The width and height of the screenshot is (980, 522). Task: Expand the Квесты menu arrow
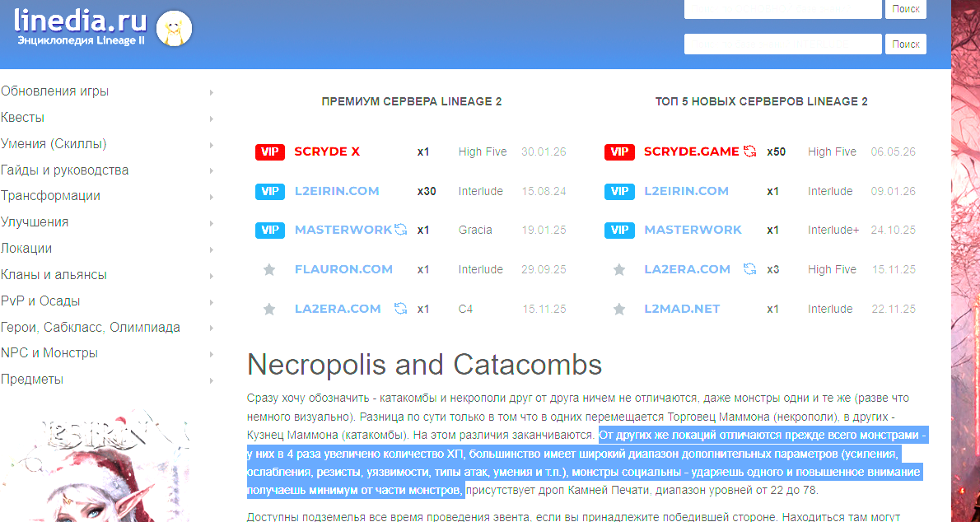212,119
